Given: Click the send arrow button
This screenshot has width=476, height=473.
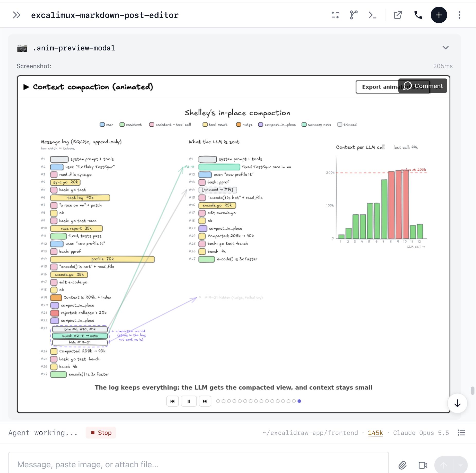Looking at the screenshot, I should [x=444, y=465].
